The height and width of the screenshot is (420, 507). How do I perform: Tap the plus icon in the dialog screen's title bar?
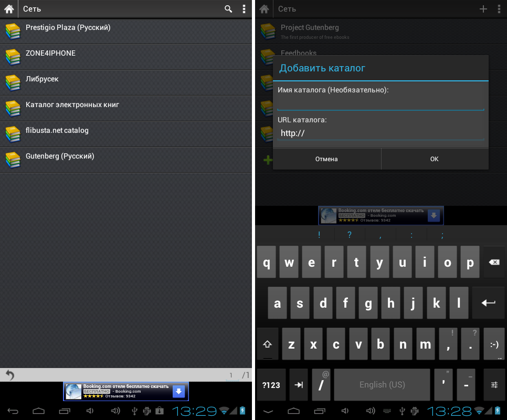click(483, 9)
